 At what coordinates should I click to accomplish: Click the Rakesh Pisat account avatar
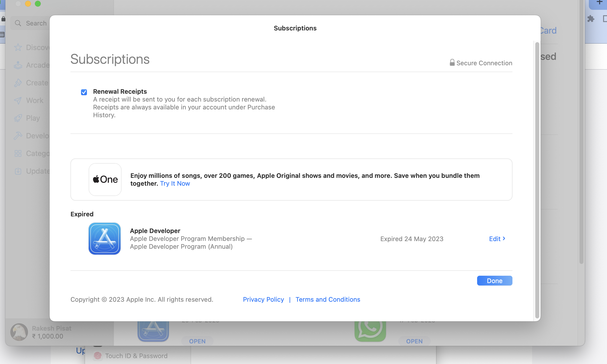click(x=19, y=332)
